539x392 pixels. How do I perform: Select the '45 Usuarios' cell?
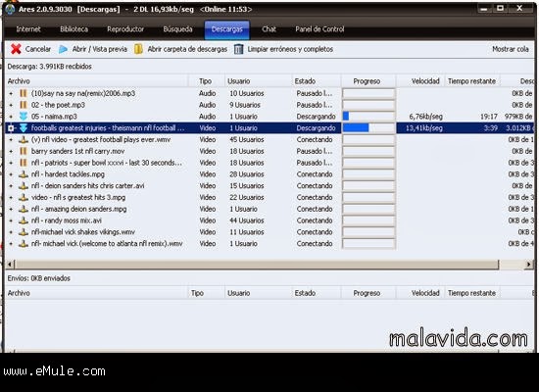(x=247, y=139)
